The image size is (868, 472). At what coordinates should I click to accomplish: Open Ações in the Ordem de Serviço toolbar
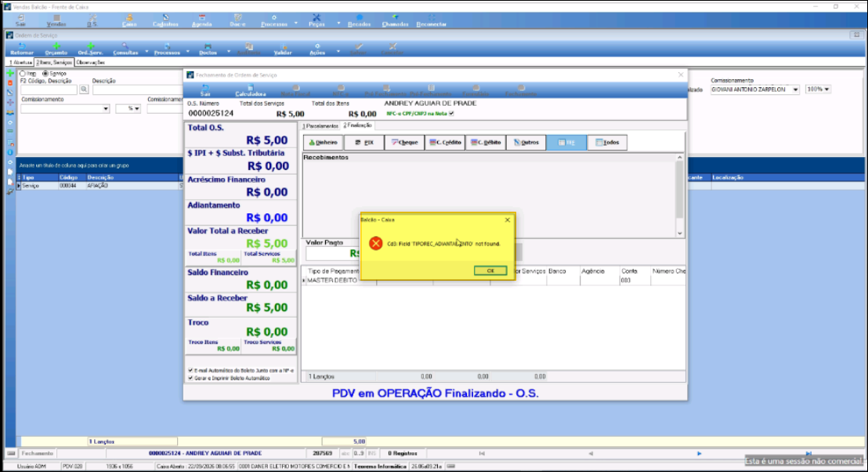coord(317,49)
